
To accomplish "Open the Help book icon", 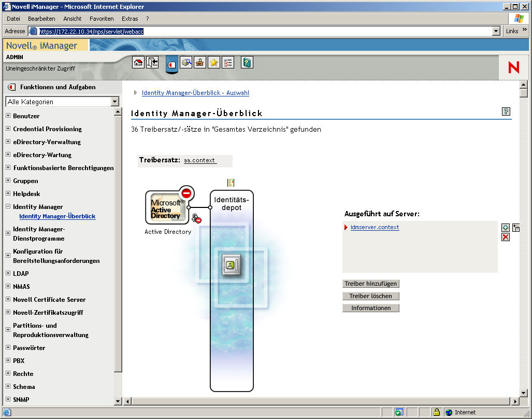I will (247, 62).
